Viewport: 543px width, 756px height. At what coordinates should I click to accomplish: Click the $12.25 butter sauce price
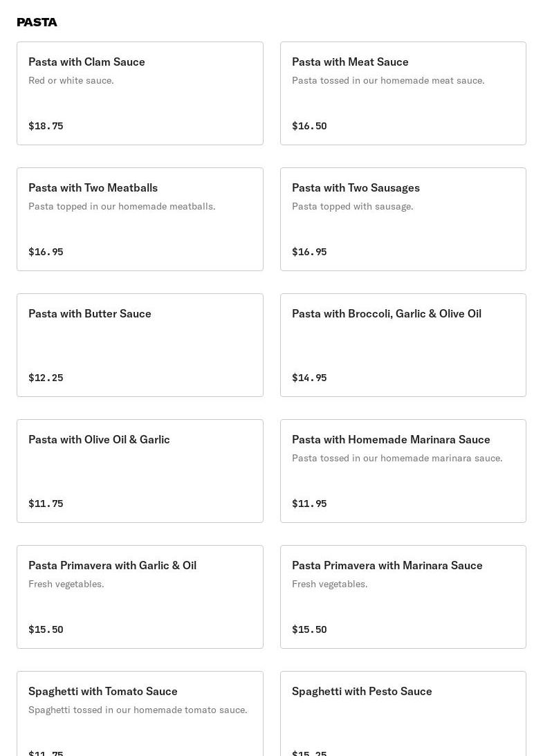46,378
